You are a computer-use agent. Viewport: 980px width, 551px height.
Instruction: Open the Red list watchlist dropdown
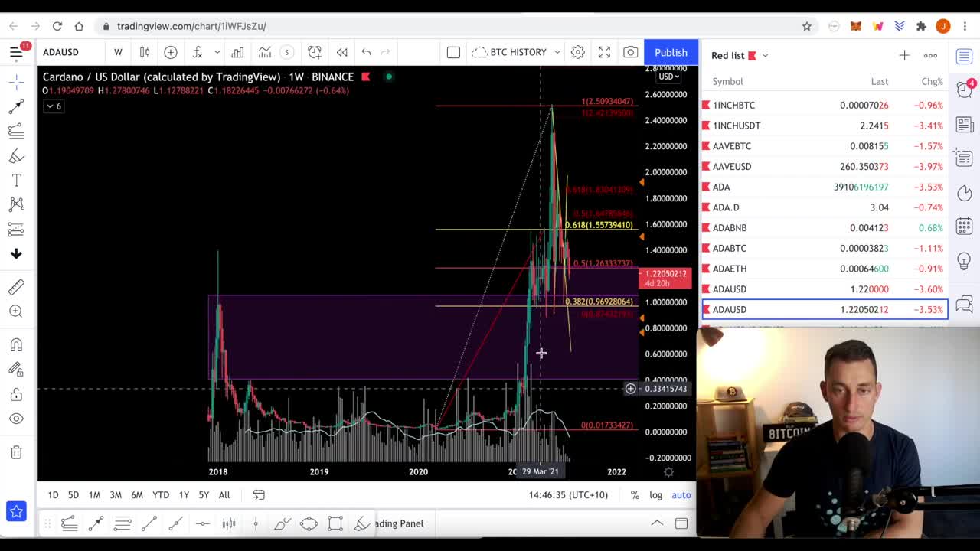(740, 55)
